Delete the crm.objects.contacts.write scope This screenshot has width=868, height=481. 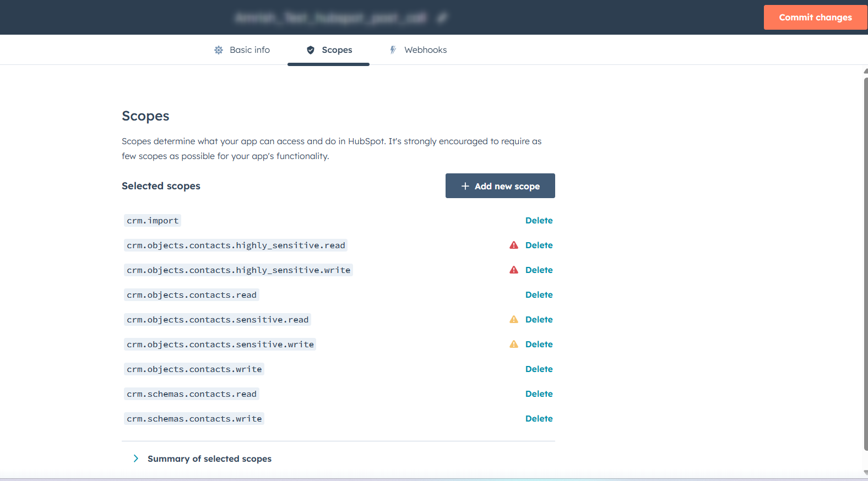pos(539,369)
